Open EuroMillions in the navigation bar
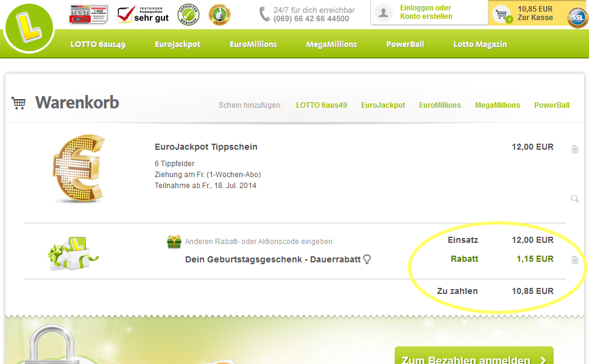 coord(253,44)
